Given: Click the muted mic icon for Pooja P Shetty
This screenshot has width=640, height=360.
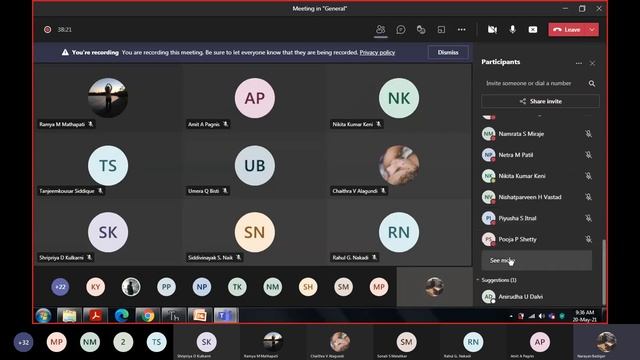Looking at the screenshot, I should [x=588, y=239].
